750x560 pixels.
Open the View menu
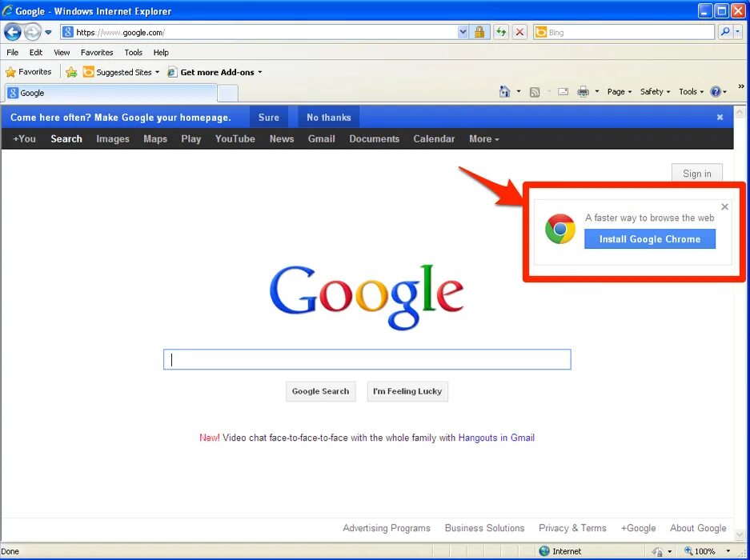(x=62, y=52)
